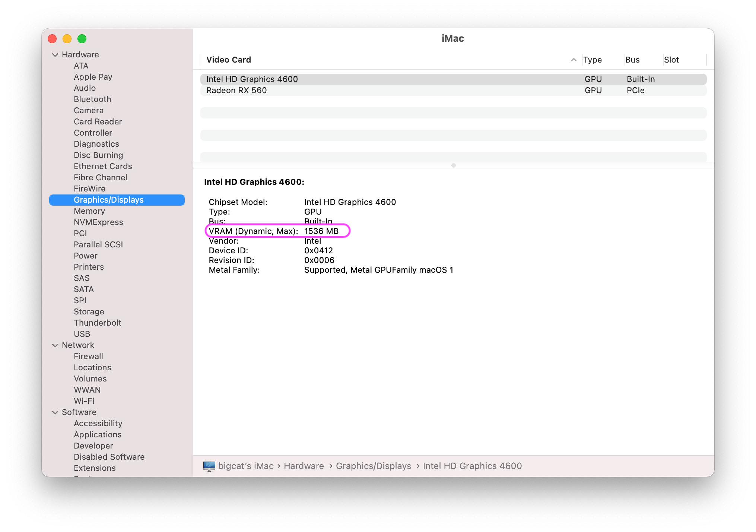Click the iMac computer icon in path bar

point(209,466)
